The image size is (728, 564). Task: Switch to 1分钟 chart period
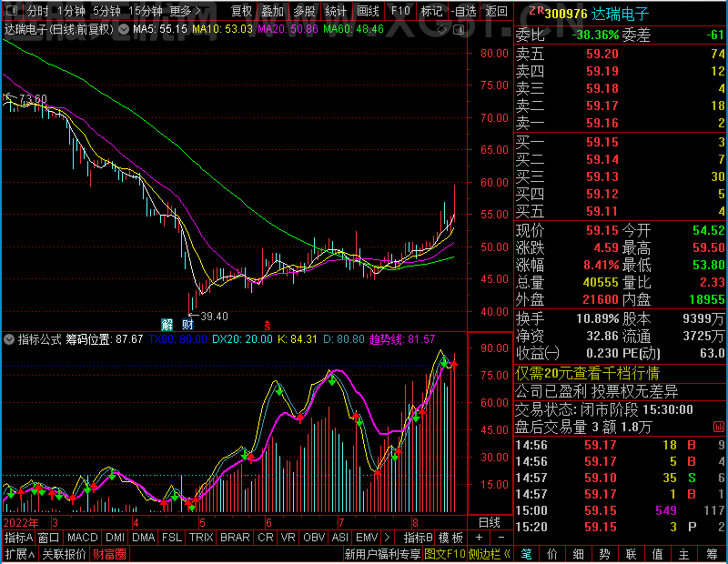pos(71,11)
